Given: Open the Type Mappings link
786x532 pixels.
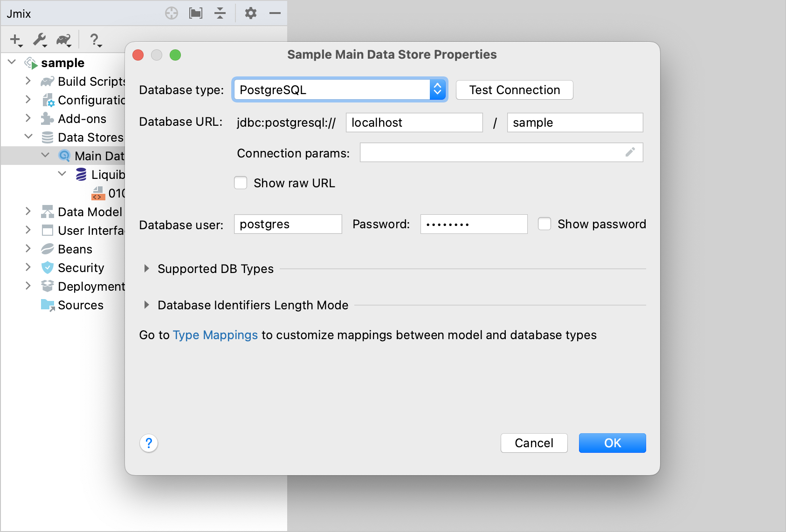Looking at the screenshot, I should click(215, 335).
